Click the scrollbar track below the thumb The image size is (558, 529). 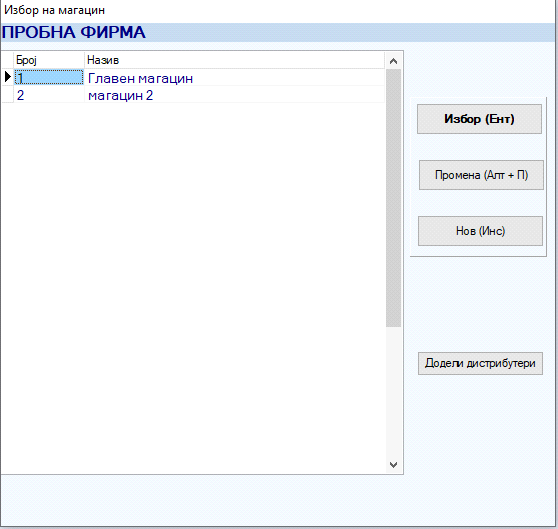pyautogui.click(x=393, y=391)
